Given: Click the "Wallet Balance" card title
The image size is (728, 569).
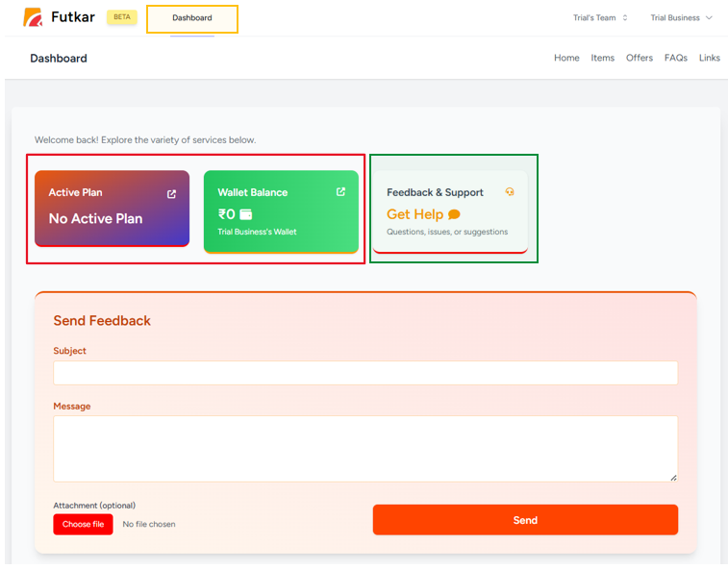Looking at the screenshot, I should [x=253, y=192].
